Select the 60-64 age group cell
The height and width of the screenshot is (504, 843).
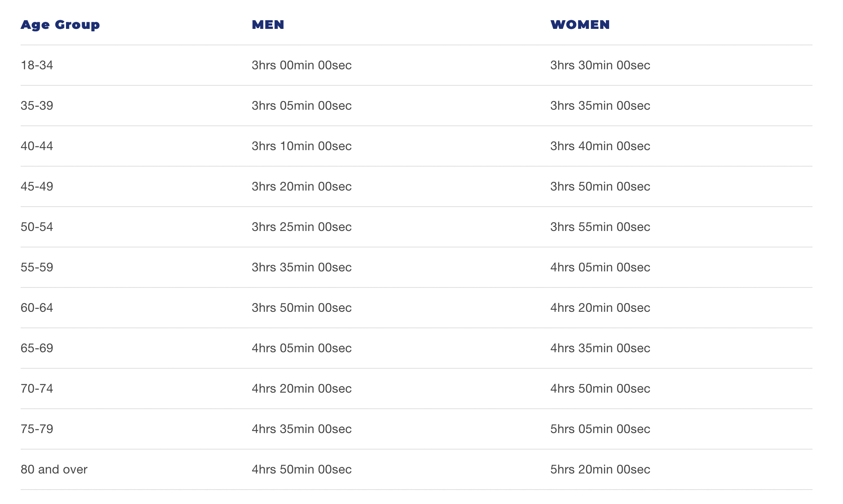coord(37,308)
